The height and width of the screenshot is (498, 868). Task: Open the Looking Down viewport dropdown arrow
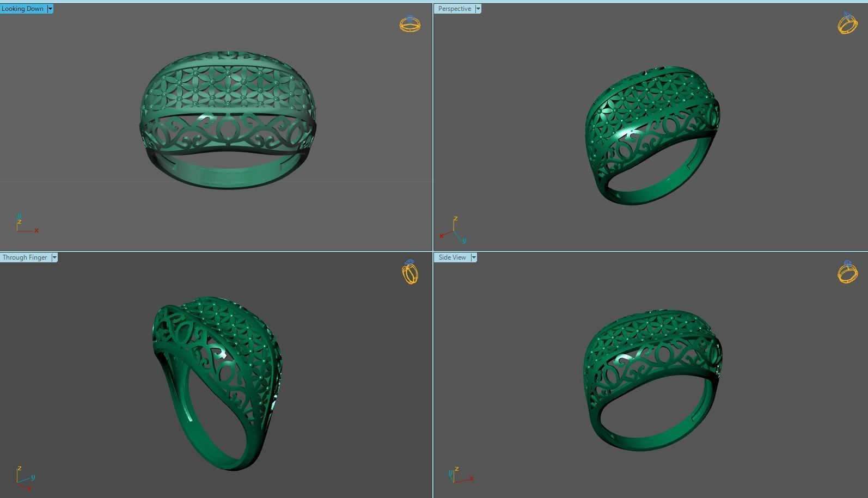[50, 9]
